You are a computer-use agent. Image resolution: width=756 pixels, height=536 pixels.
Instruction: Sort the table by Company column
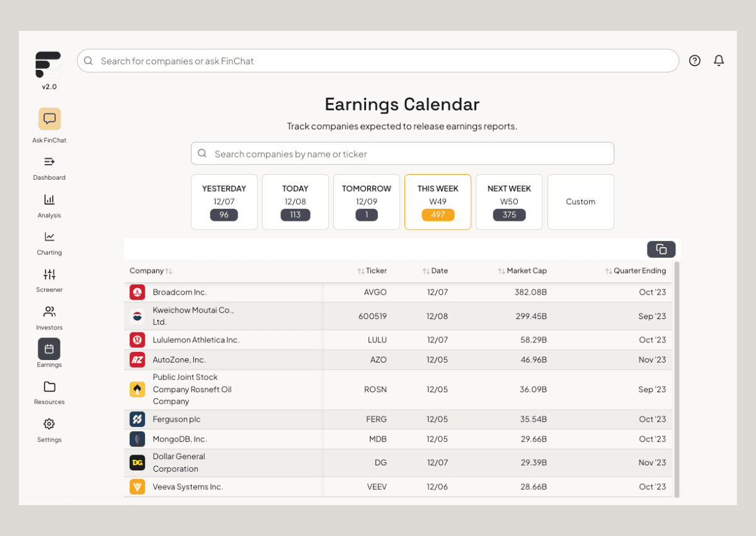point(151,271)
